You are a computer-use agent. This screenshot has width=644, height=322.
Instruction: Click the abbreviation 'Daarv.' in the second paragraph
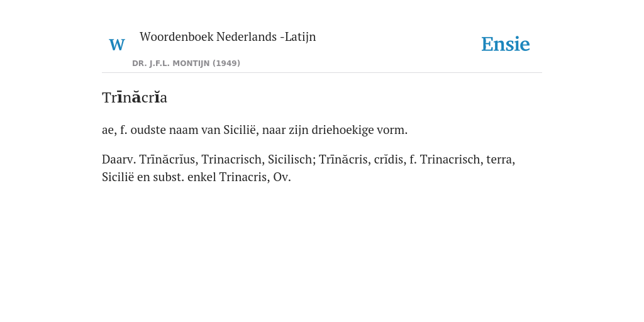tap(119, 159)
